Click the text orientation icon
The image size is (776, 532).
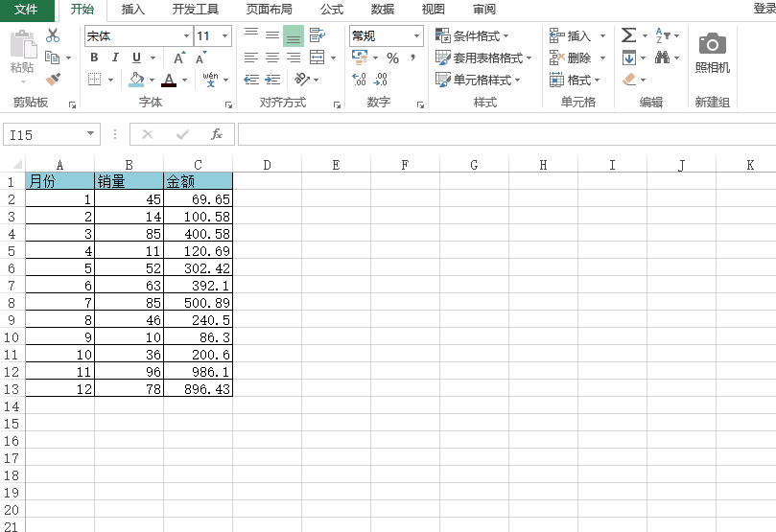point(301,80)
